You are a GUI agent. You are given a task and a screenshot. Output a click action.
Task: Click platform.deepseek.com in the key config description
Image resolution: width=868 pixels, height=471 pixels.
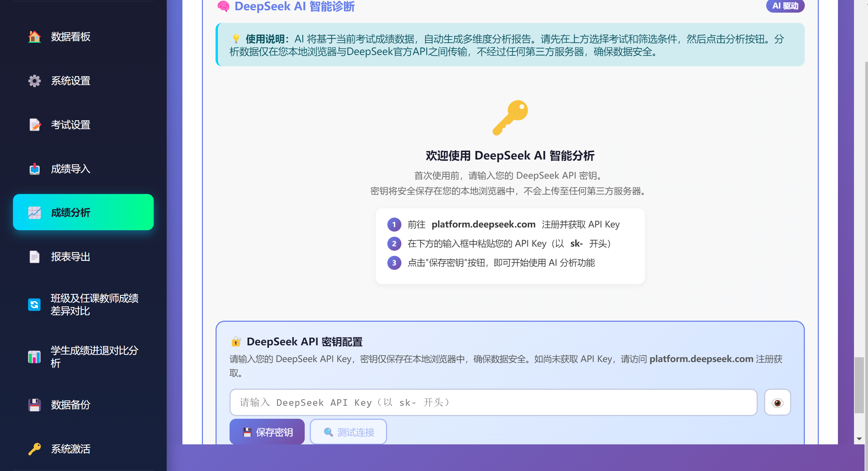click(x=701, y=359)
